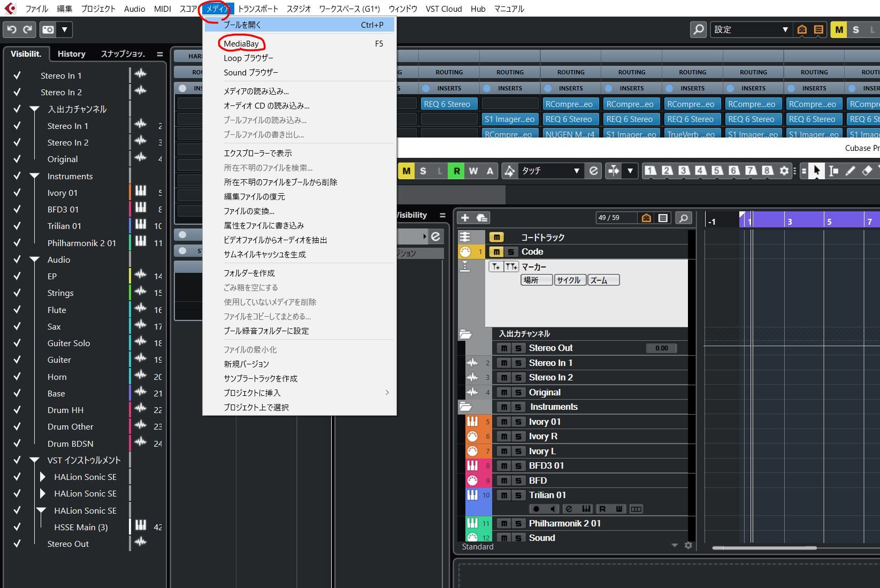
Task: Collapse the Instruments group in the visibility list
Action: [x=35, y=176]
